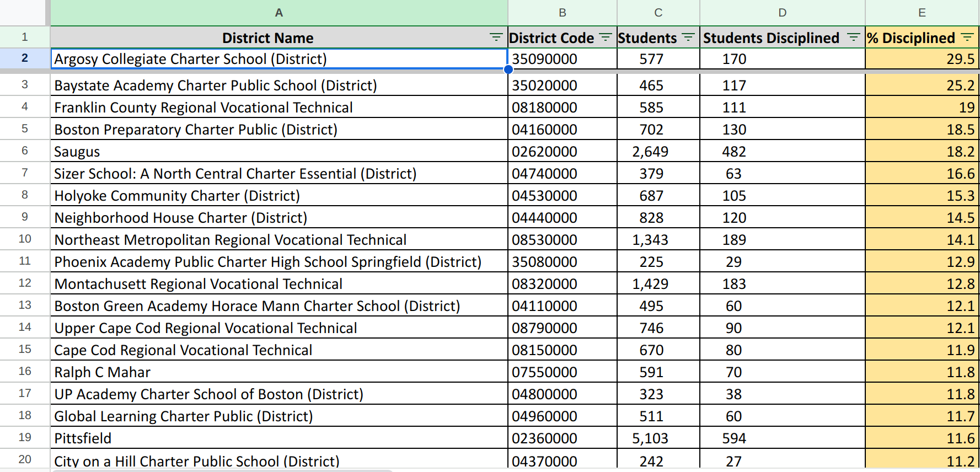Click the % Disciplined value '29.5' cell

point(922,59)
